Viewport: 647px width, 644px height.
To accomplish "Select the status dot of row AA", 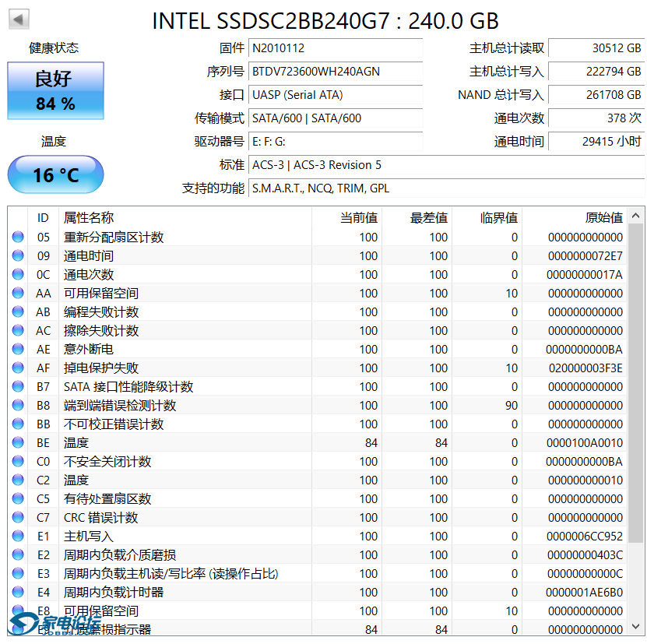I will click(x=18, y=293).
